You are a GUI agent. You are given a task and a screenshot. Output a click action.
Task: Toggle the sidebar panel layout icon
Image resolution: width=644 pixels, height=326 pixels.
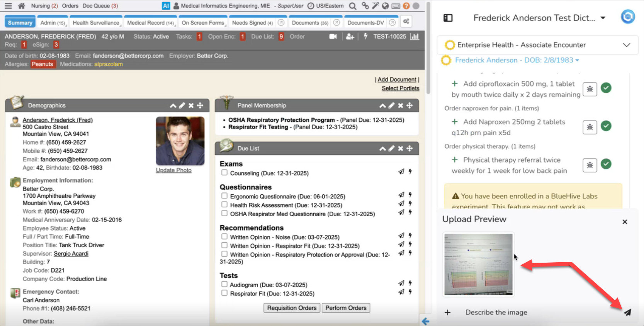click(x=448, y=18)
